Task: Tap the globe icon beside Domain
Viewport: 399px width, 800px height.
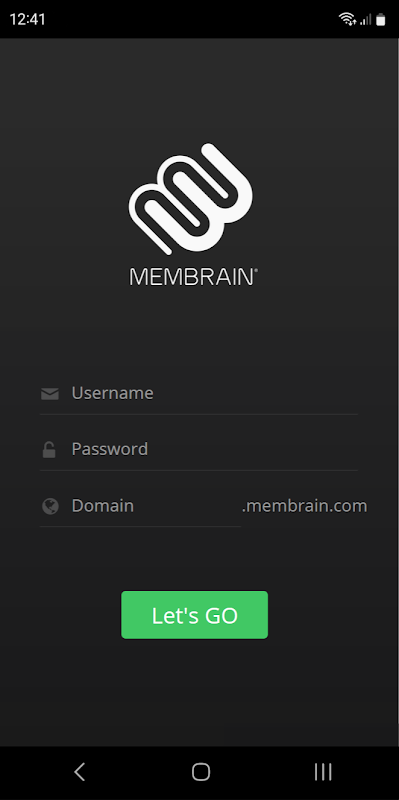Action: 50,506
